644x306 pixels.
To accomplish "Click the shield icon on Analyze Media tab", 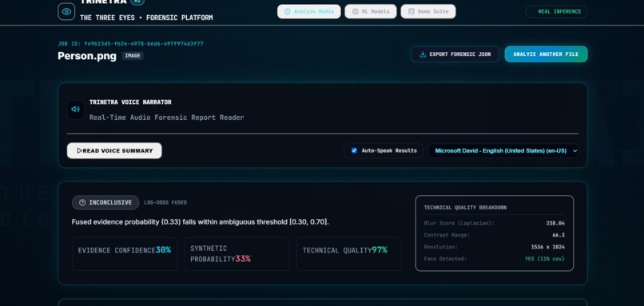I will coord(288,11).
